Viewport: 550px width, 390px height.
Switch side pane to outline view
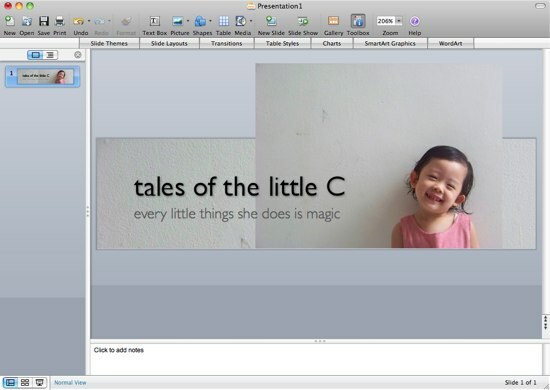(50, 55)
